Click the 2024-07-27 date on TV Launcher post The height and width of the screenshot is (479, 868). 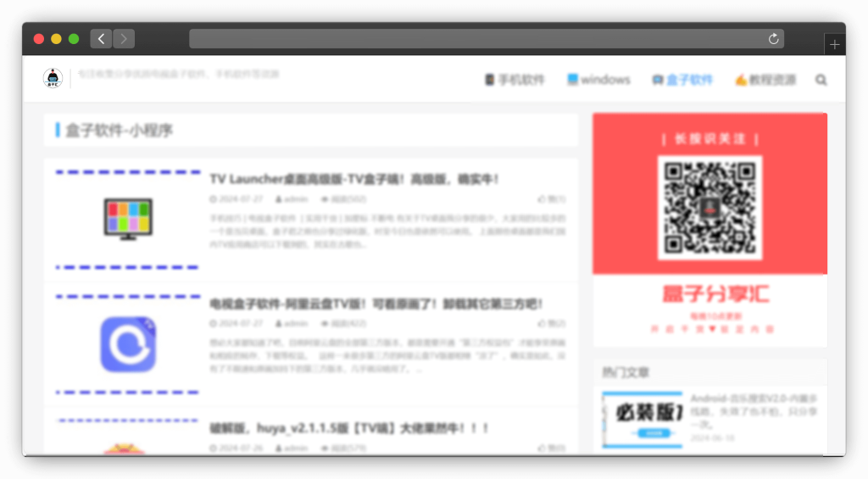(236, 198)
